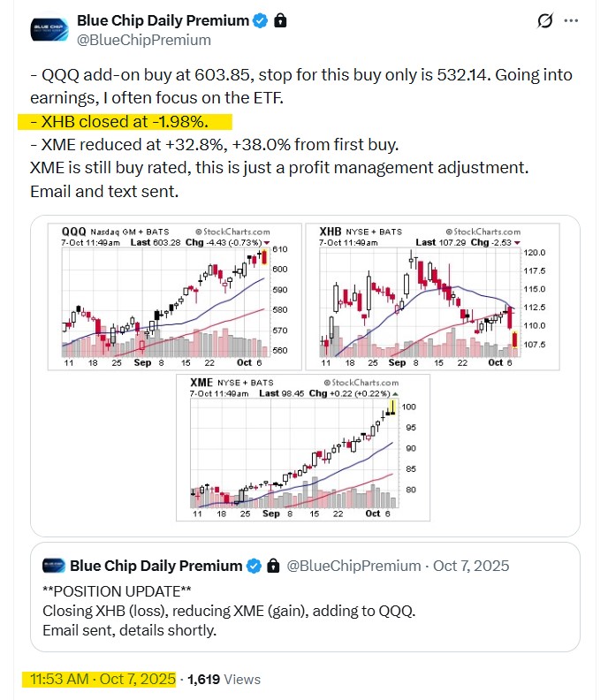Click the quoted post's @BlueChipPremium handle
Viewport: 608px width, 700px height.
354,566
